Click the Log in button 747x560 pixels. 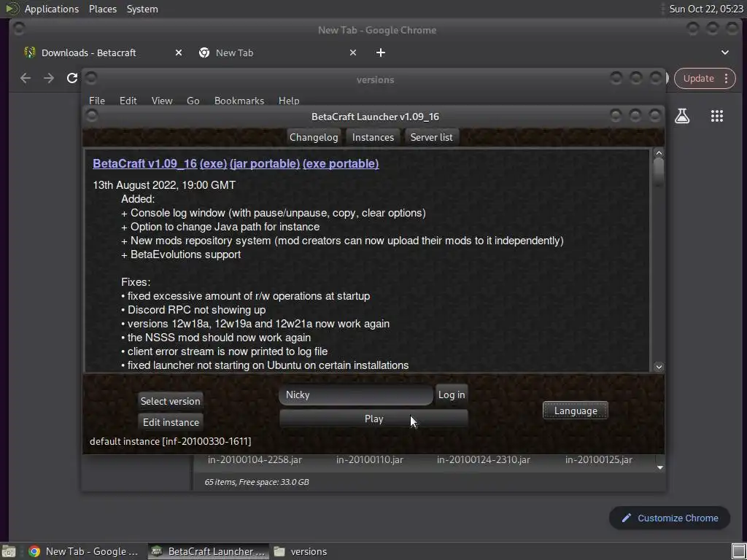click(452, 394)
